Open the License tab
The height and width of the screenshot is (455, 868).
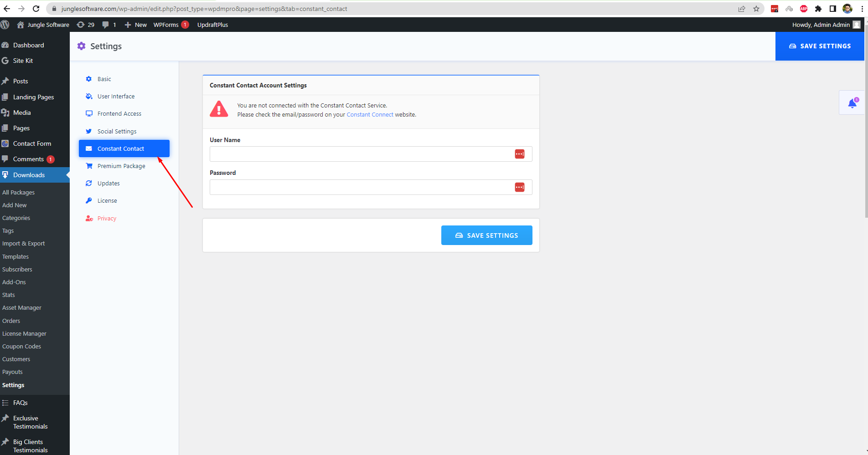(x=124, y=200)
